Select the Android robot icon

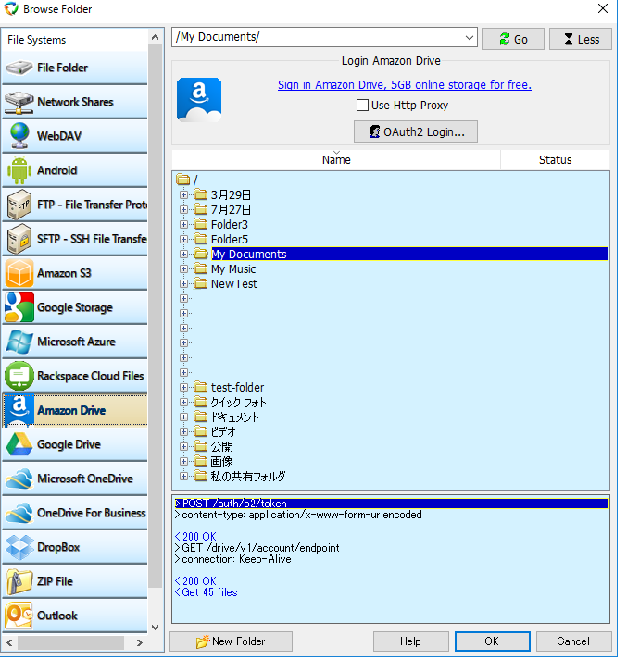(x=19, y=170)
